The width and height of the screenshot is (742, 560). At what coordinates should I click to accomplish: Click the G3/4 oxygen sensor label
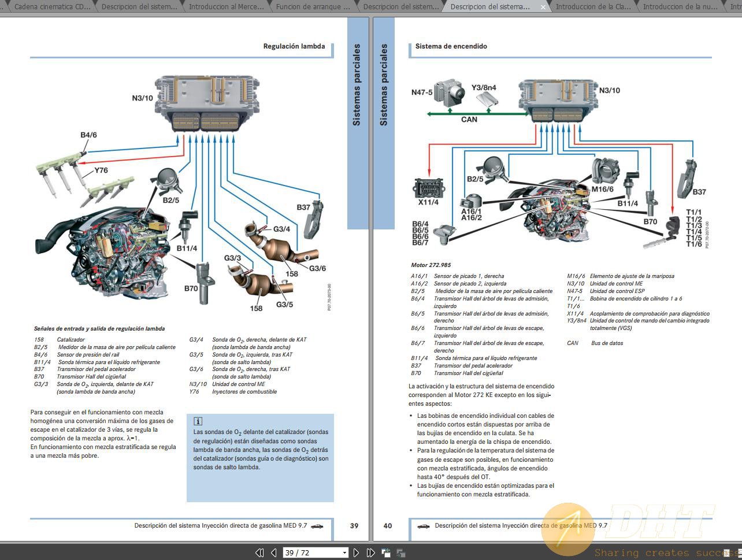coord(281,229)
